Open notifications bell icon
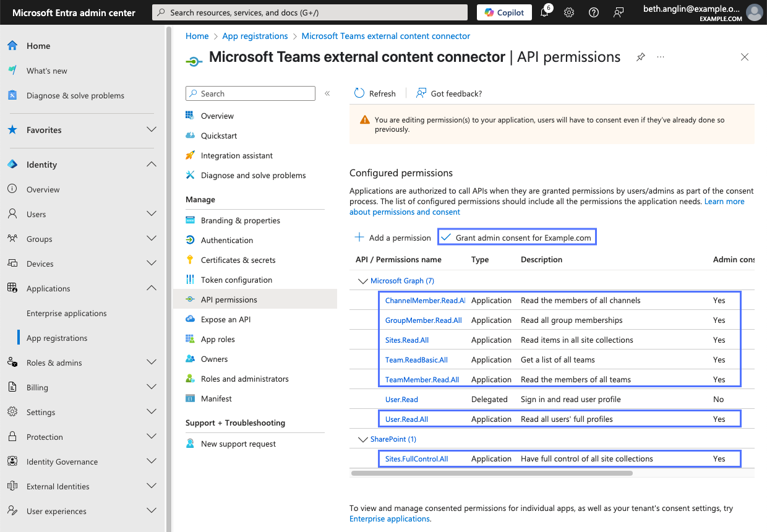Screen dimensions: 767x532 coord(545,12)
